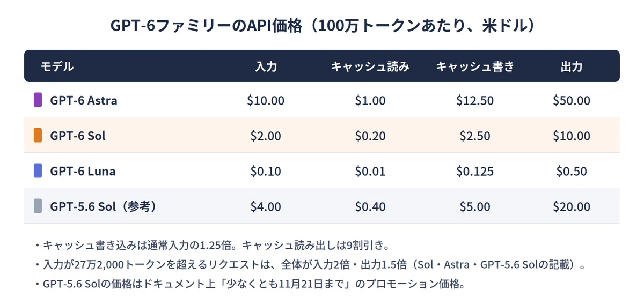Screen dimensions: 644x304
Task: Select the GPT-6 Luna model name
Action: pos(83,171)
